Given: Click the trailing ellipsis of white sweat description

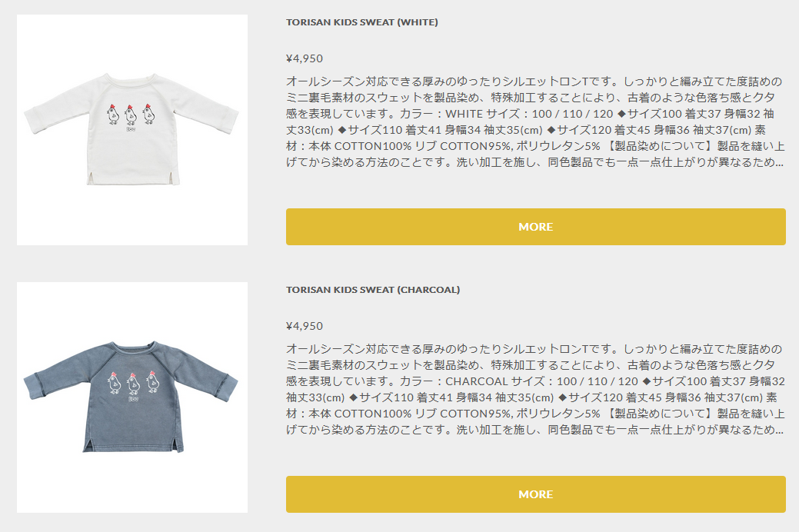Looking at the screenshot, I should pyautogui.click(x=777, y=164).
